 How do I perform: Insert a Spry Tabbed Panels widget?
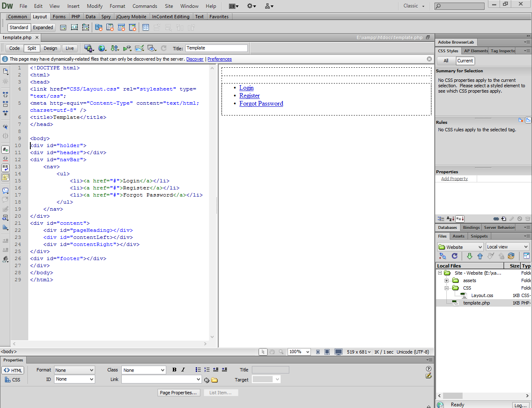point(110,27)
